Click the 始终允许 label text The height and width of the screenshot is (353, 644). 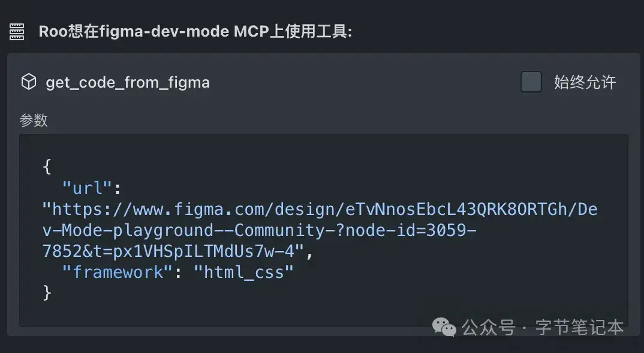585,82
